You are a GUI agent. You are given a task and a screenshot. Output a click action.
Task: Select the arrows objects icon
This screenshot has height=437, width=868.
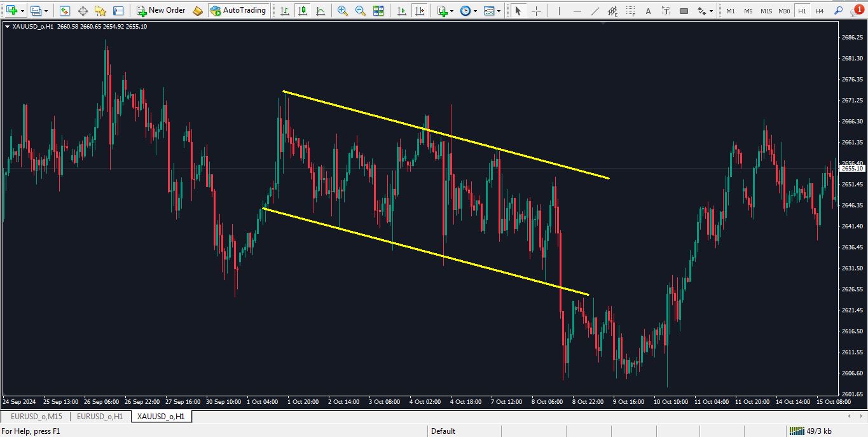(x=701, y=11)
